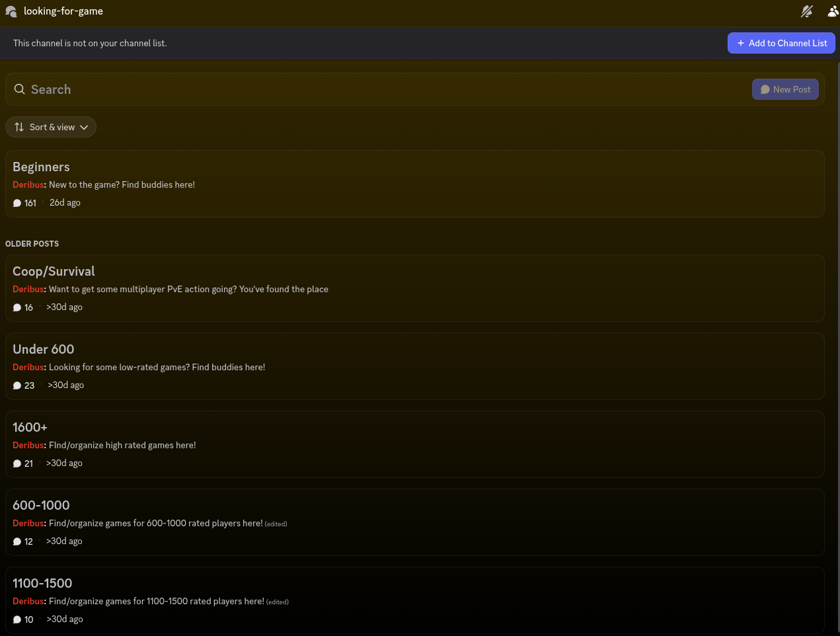The height and width of the screenshot is (636, 840).
Task: Click the 12 replies count on 600-1000
Action: pyautogui.click(x=29, y=541)
